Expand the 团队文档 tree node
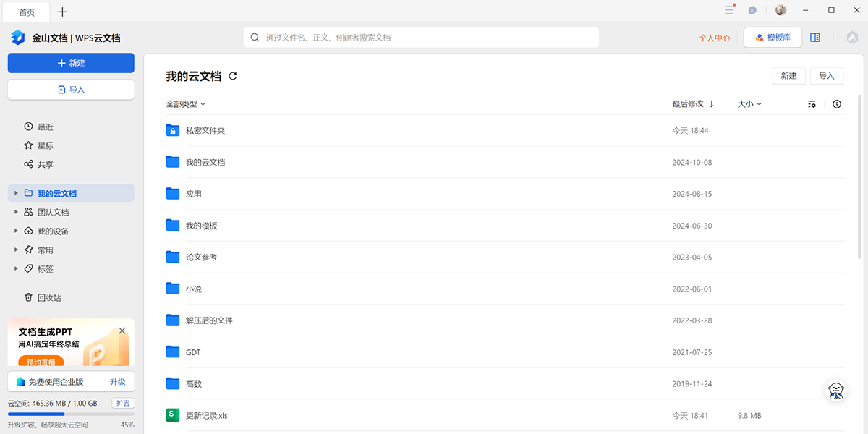Image resolution: width=868 pixels, height=434 pixels. [17, 213]
